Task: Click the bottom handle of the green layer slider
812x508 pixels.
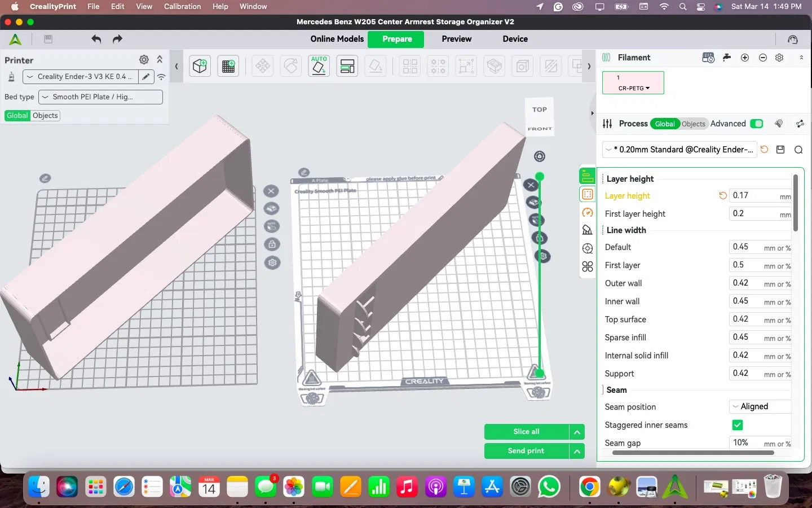Action: pyautogui.click(x=540, y=373)
